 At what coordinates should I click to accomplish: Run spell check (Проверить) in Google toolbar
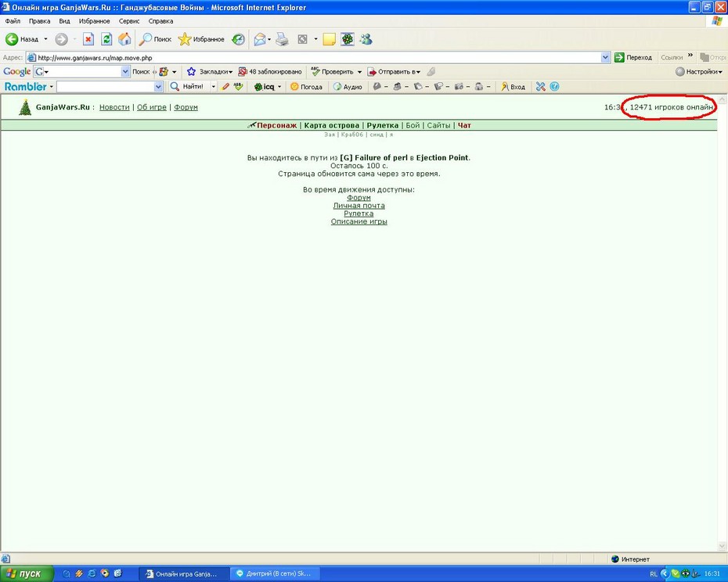pos(333,71)
